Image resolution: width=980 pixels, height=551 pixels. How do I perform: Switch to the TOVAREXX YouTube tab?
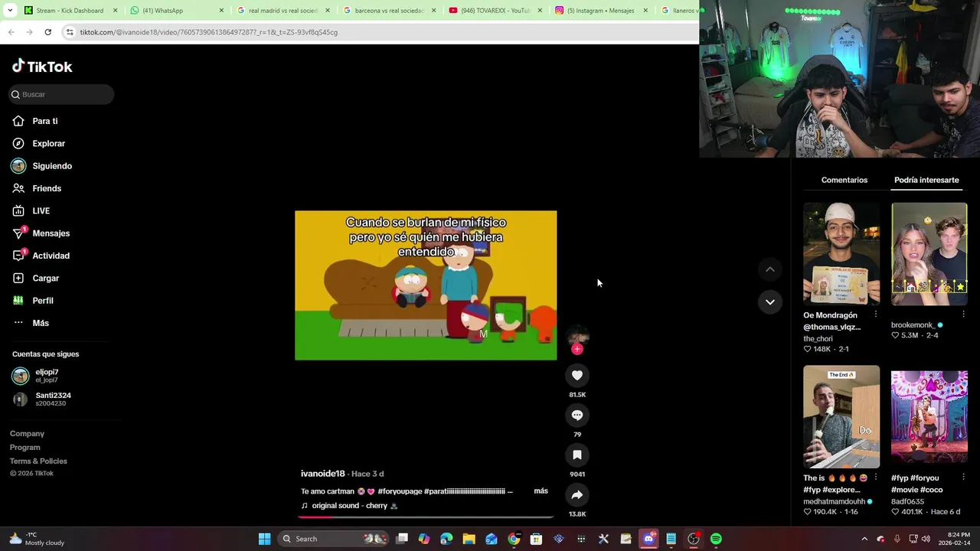[495, 11]
